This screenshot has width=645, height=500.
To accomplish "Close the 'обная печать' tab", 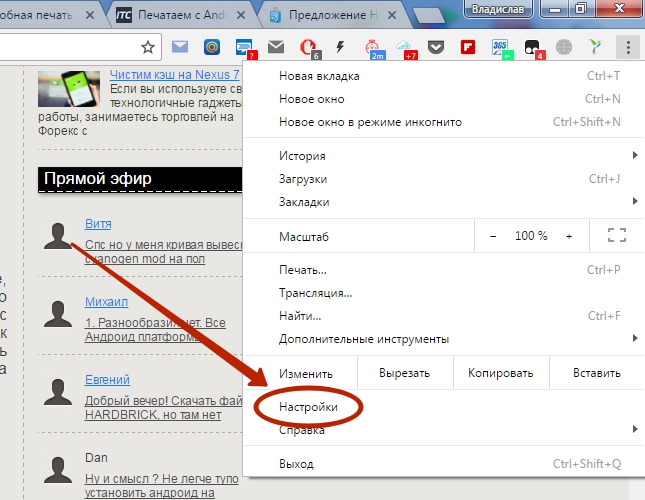I will (90, 15).
